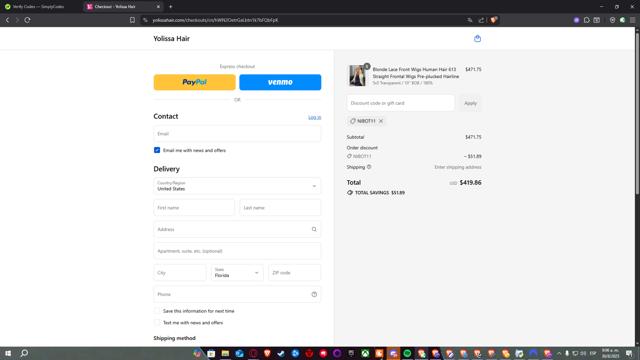Click the Shipping method heading
The image size is (640, 360).
[x=174, y=338]
